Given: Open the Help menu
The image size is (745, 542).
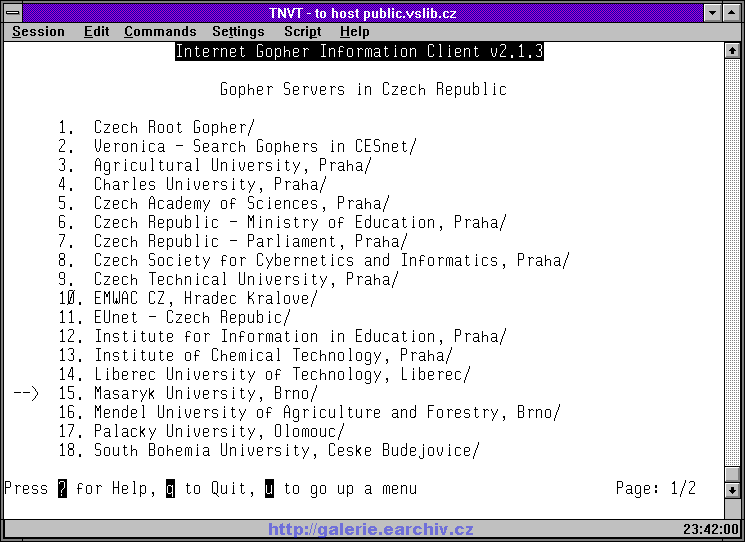Looking at the screenshot, I should click(354, 32).
